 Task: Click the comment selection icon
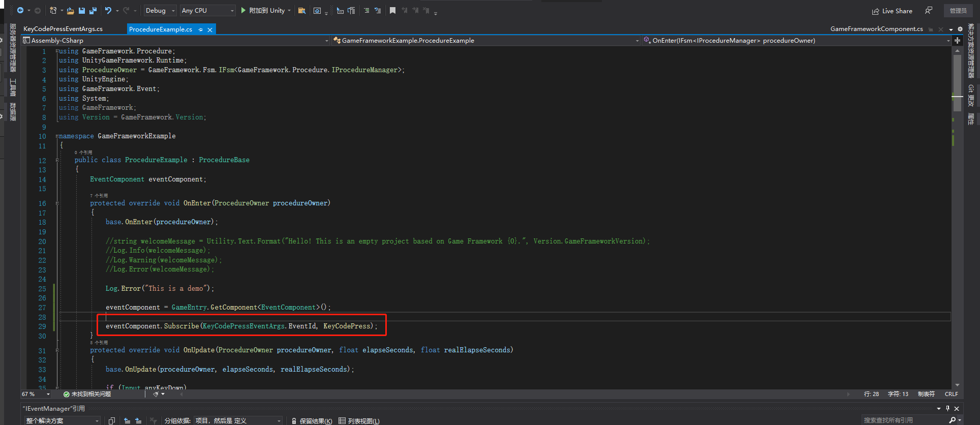(x=366, y=10)
